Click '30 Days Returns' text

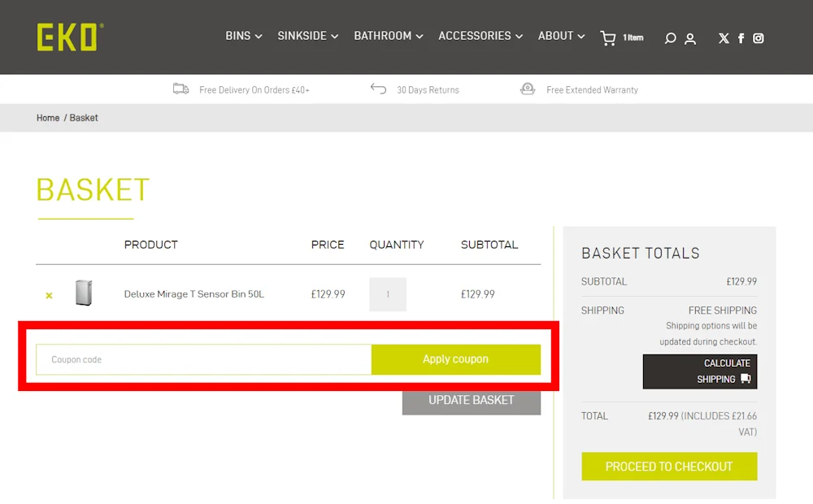(428, 89)
